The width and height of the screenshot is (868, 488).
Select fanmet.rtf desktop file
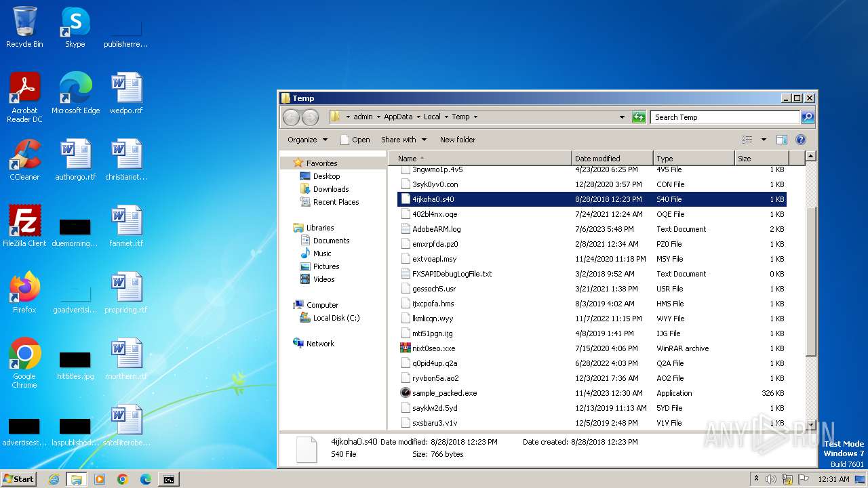pos(126,226)
